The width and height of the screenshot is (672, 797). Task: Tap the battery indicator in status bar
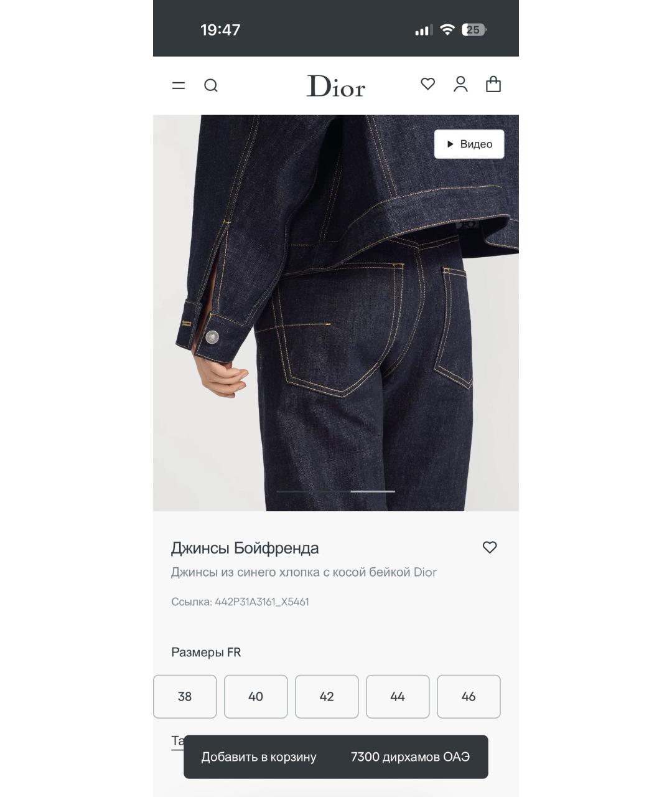click(474, 29)
